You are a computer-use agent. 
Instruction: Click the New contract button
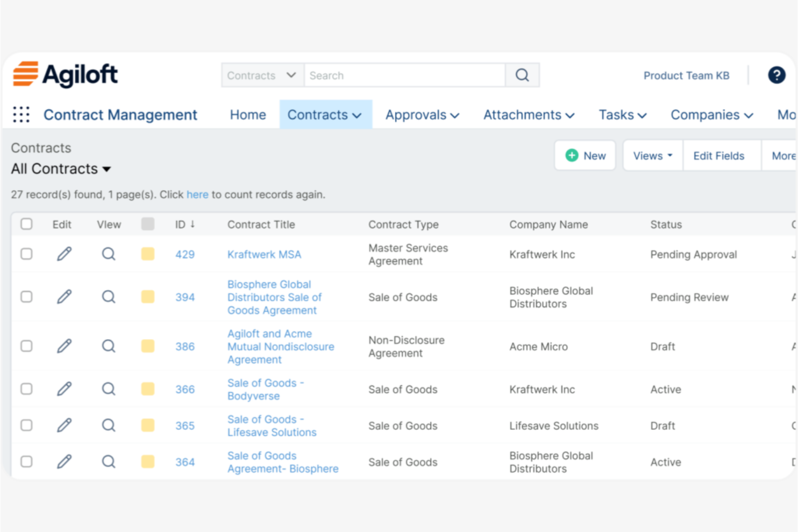[x=585, y=155]
